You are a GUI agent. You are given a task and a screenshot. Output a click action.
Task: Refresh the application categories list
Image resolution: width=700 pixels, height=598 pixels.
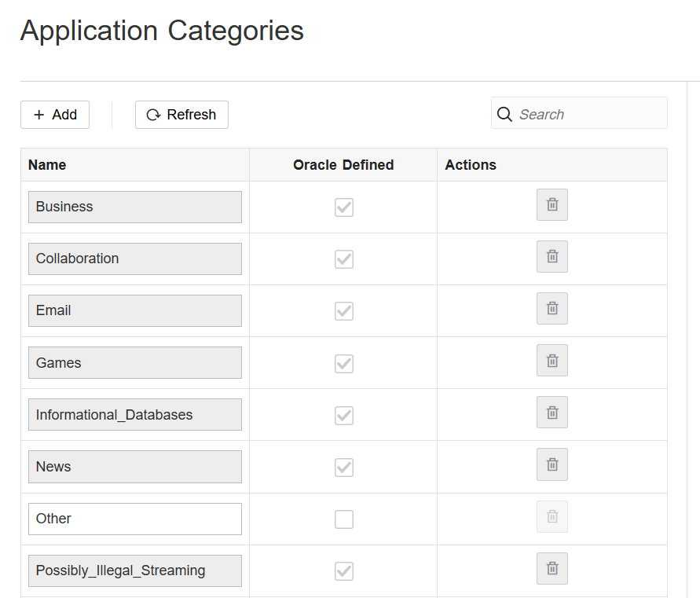pos(181,115)
